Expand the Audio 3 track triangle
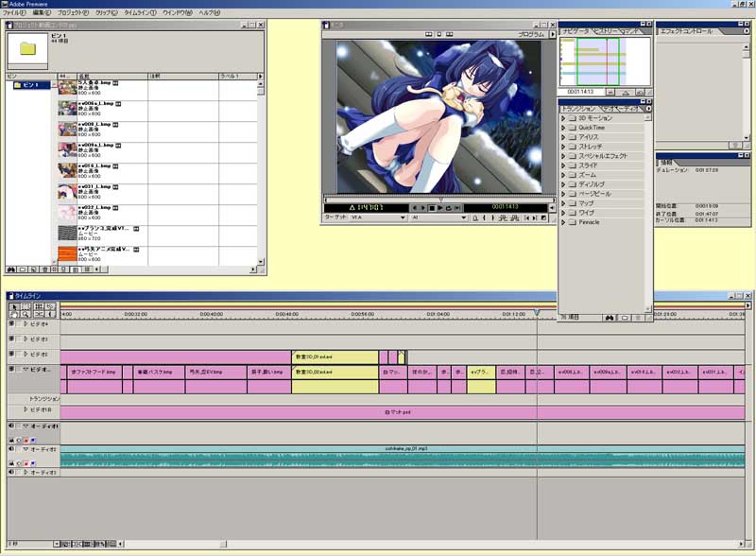 (x=26, y=472)
